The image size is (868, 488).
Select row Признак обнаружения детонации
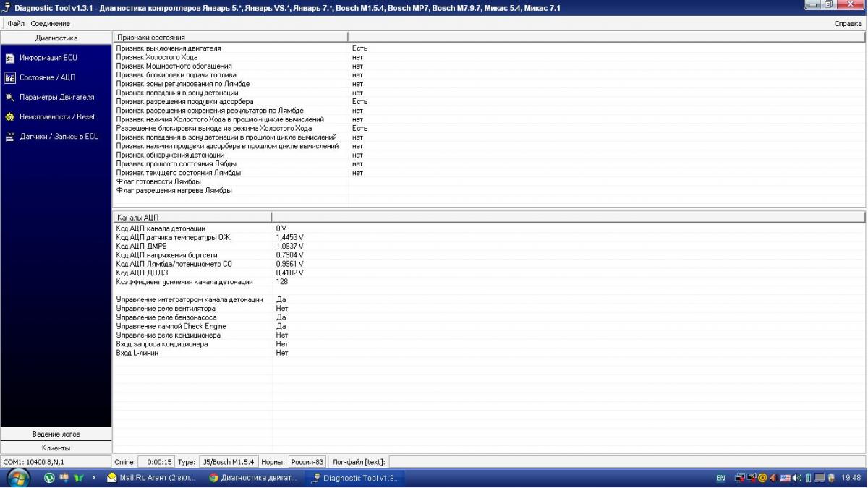click(489, 155)
